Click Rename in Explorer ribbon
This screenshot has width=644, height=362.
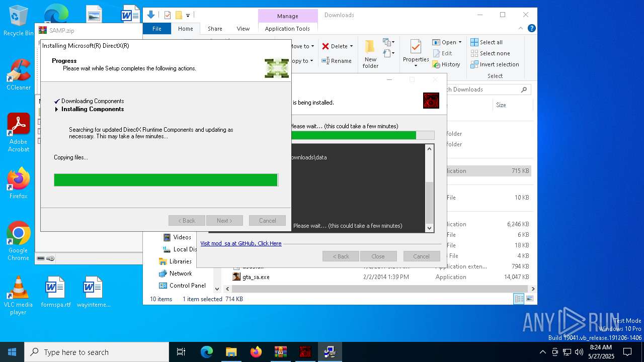tap(337, 61)
